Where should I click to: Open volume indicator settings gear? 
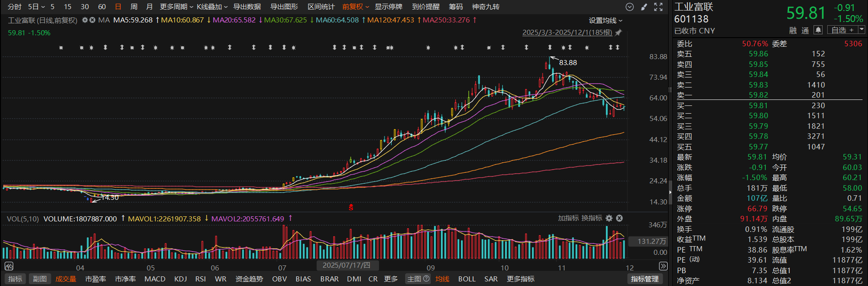(609, 218)
